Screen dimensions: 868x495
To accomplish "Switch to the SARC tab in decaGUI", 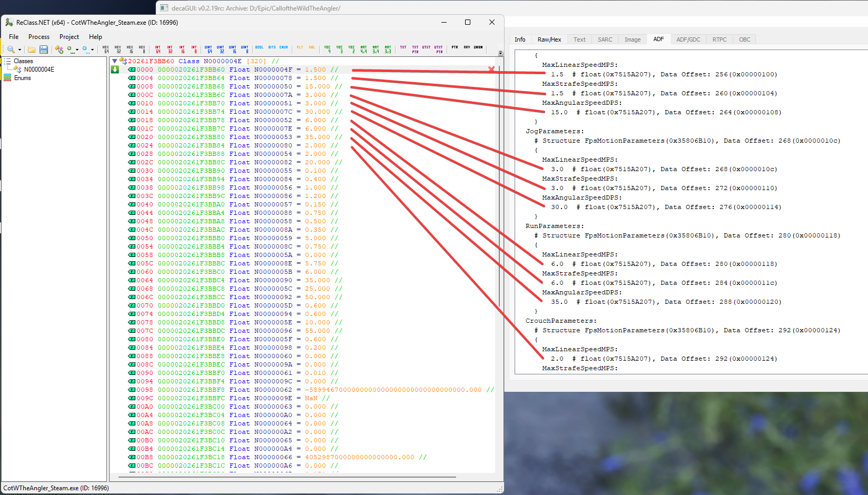I will 605,39.
